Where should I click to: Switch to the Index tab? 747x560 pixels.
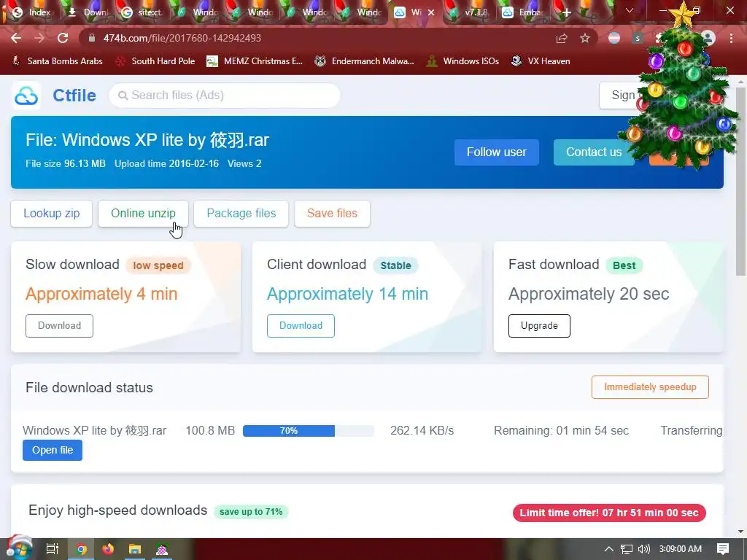[x=32, y=12]
